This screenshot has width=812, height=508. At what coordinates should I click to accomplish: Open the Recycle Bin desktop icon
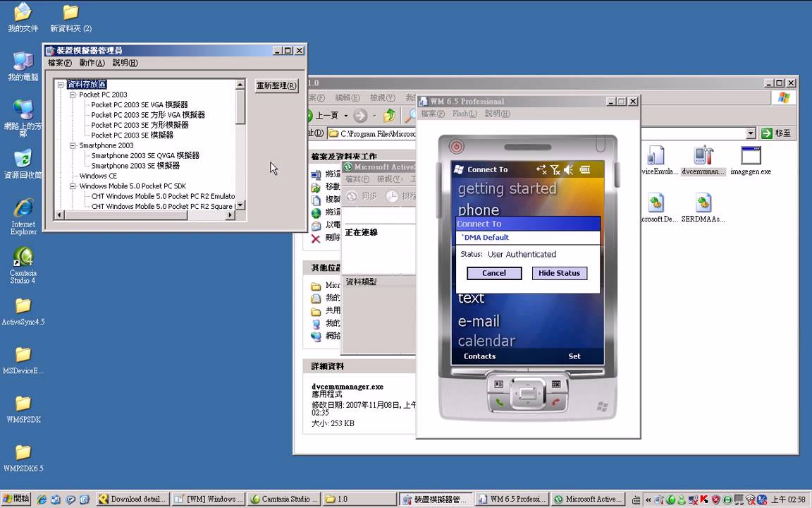point(23,163)
